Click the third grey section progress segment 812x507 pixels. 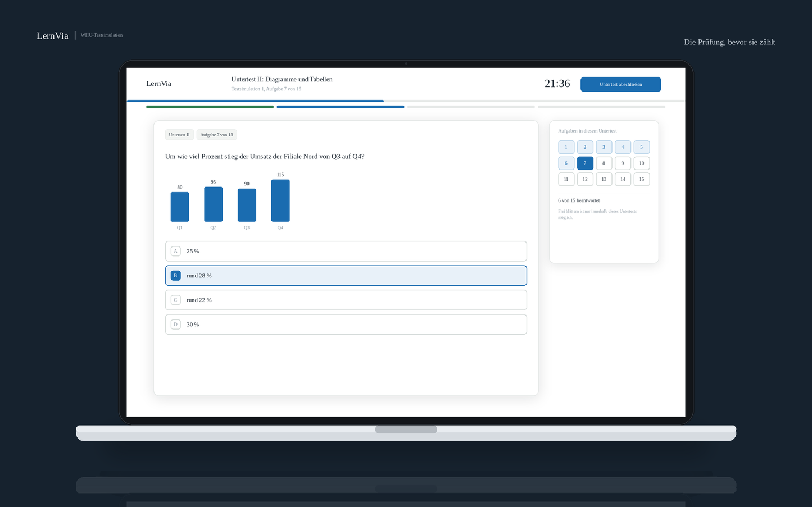pyautogui.click(x=471, y=107)
